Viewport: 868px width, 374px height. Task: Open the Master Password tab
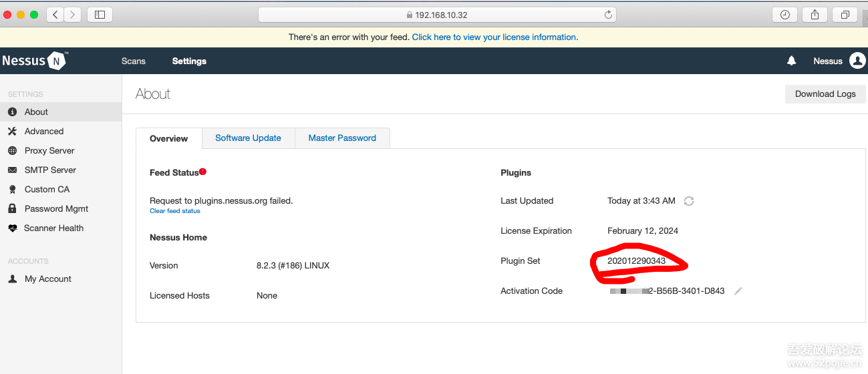point(342,138)
